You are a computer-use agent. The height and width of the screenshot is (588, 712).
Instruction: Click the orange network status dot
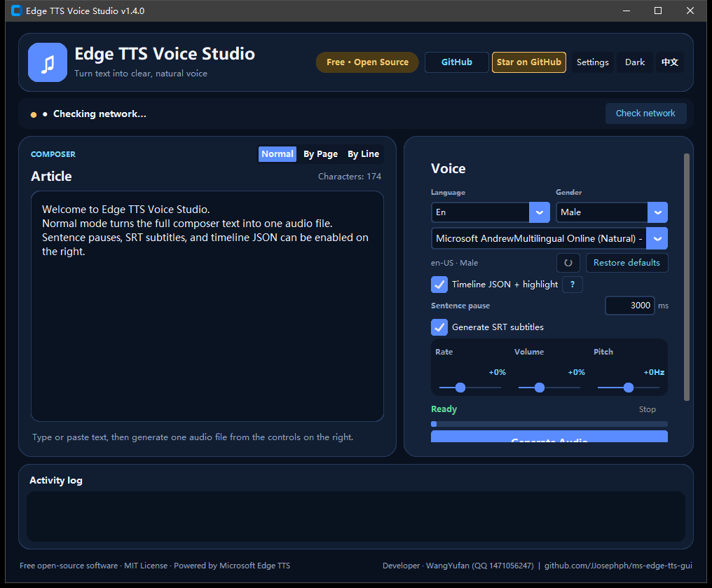coord(34,114)
